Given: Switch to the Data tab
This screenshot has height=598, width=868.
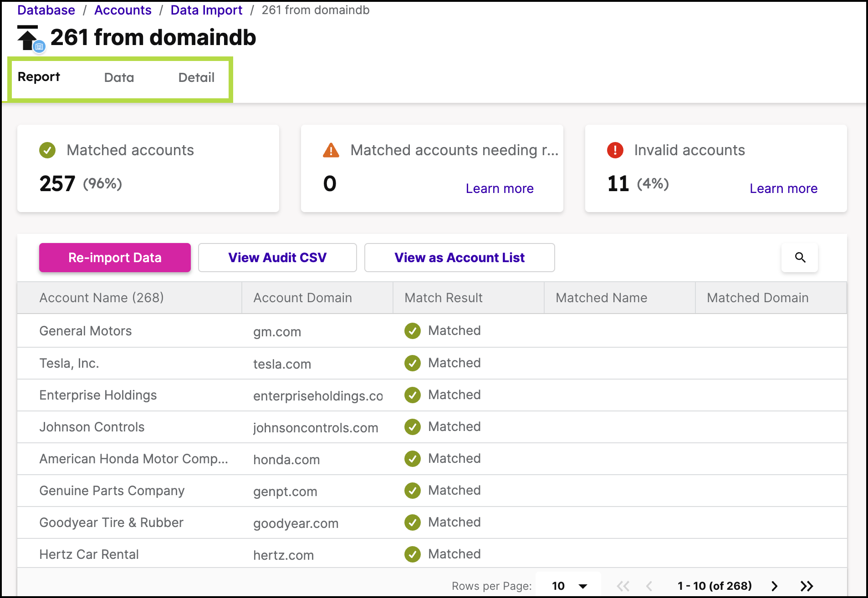Looking at the screenshot, I should pyautogui.click(x=119, y=77).
